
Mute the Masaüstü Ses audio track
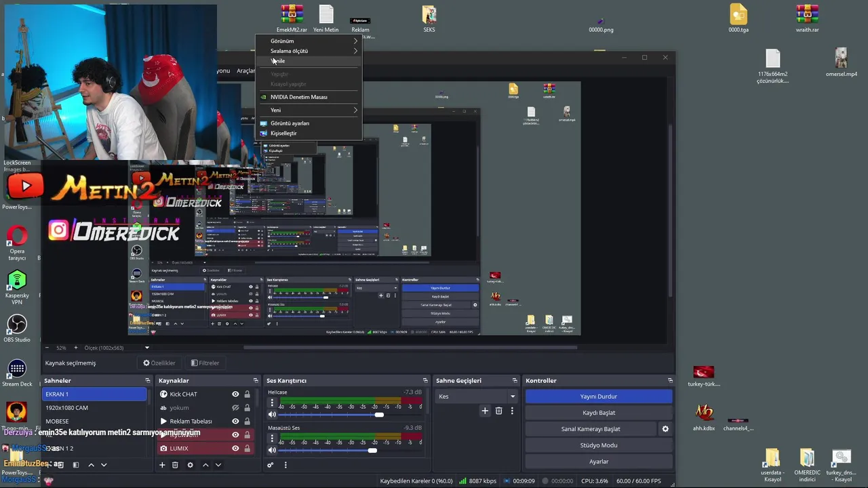pyautogui.click(x=272, y=451)
